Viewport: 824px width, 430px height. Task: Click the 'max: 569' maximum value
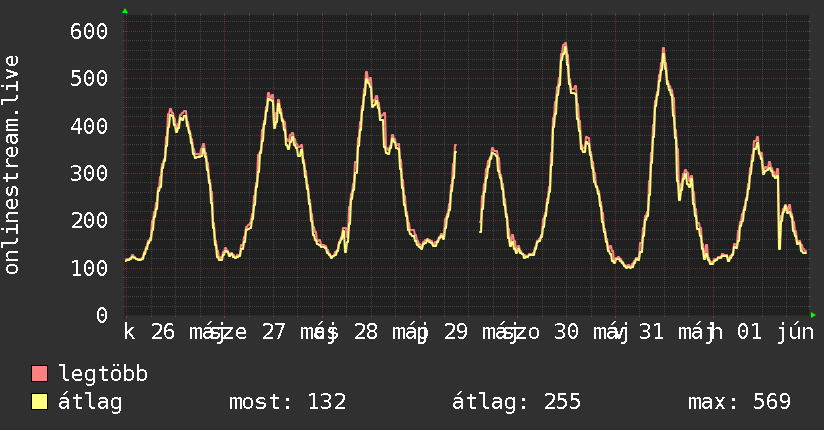[739, 402]
